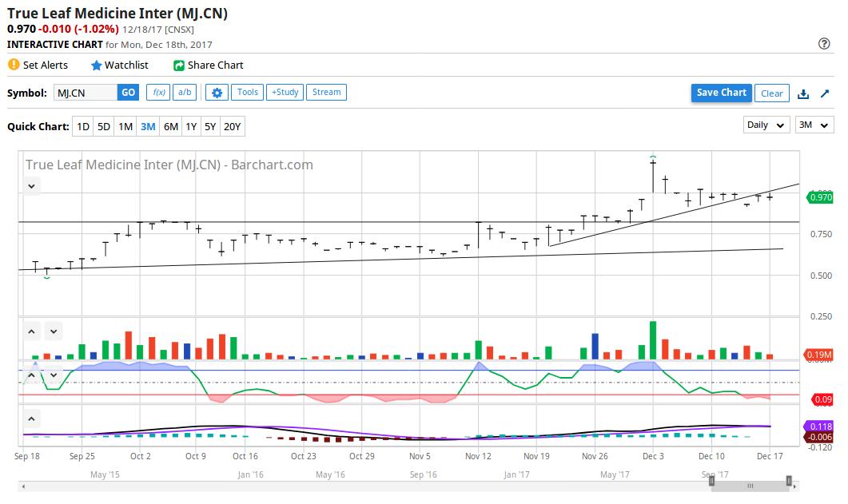Screen dimensions: 848x504
Task: Select 6M quick chart
Action: 170,126
